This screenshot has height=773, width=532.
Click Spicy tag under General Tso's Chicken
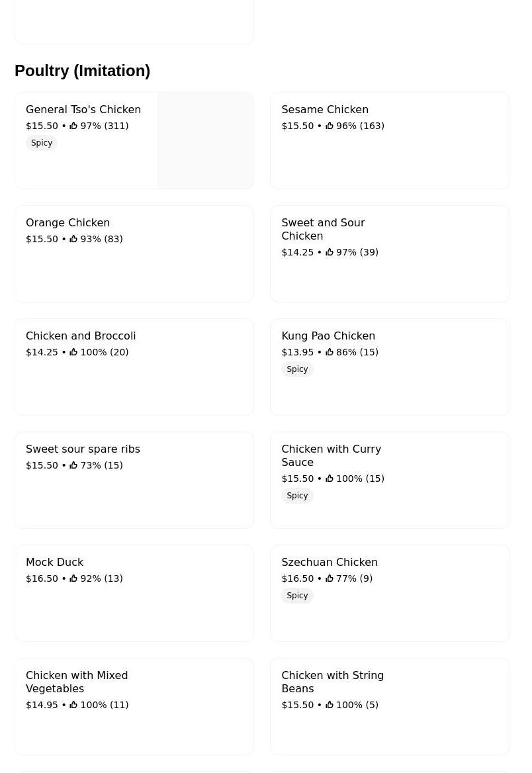[42, 143]
